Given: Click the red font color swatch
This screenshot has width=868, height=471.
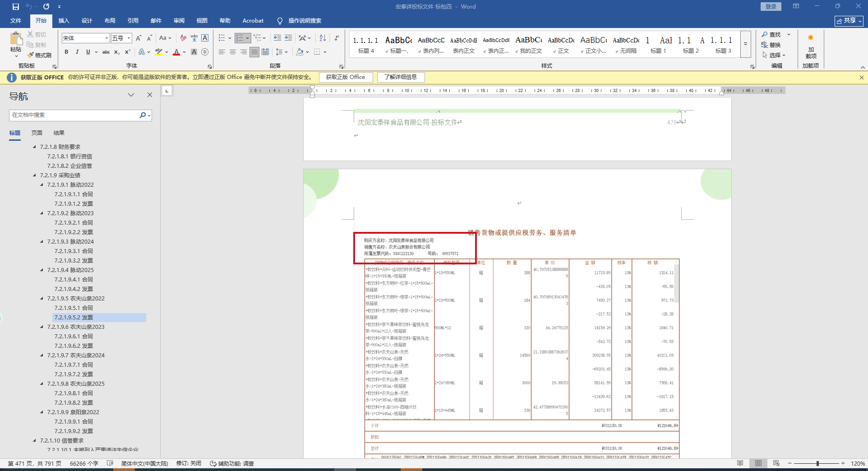Looking at the screenshot, I should (176, 52).
